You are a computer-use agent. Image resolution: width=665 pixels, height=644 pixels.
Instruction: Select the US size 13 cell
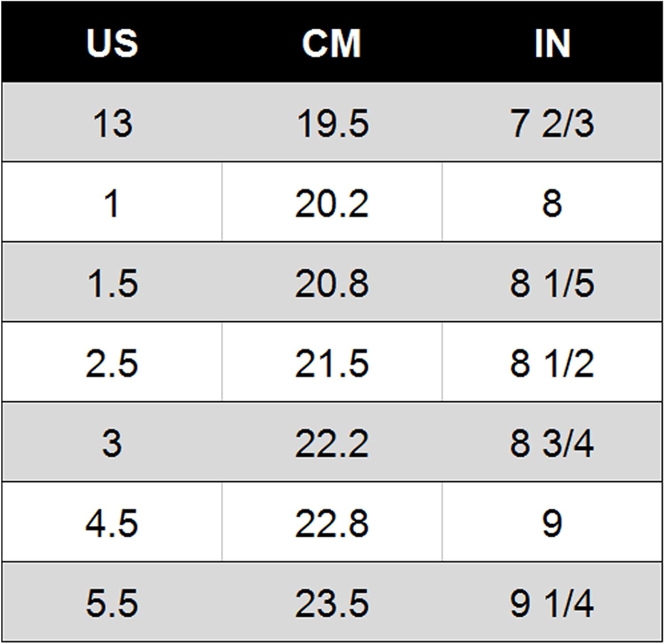pyautogui.click(x=112, y=123)
